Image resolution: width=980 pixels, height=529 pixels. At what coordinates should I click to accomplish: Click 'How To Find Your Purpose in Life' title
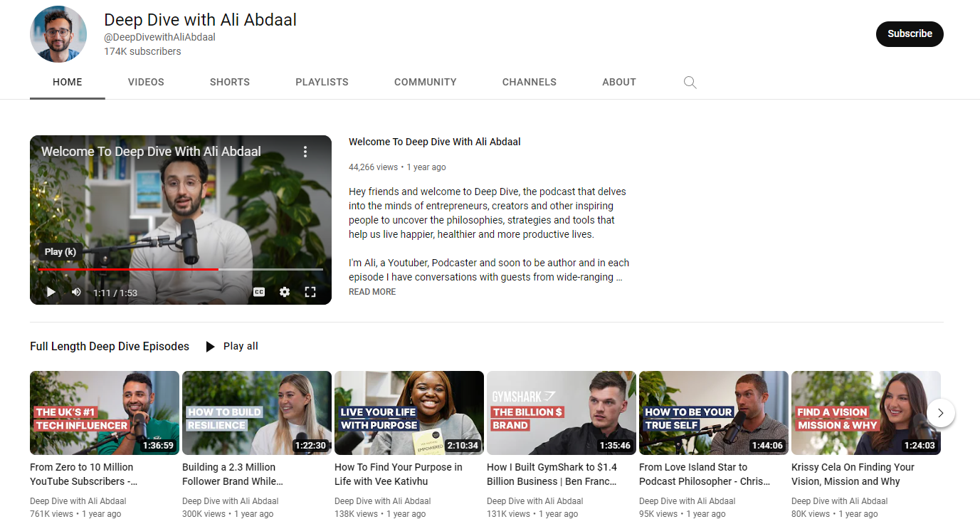399,474
